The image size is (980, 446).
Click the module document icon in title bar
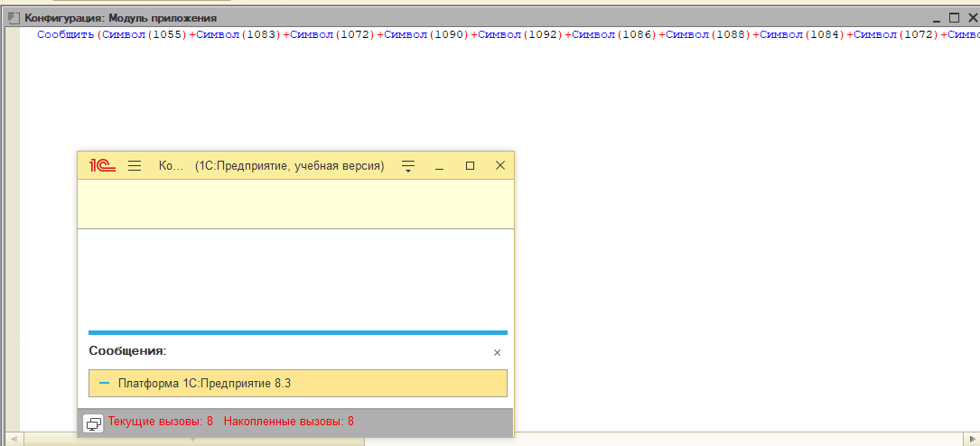[14, 18]
